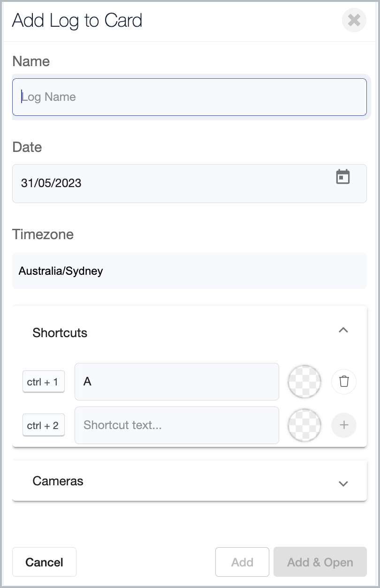Close the Add Log to Card dialog
Screen dimensions: 380x588
coord(354,21)
